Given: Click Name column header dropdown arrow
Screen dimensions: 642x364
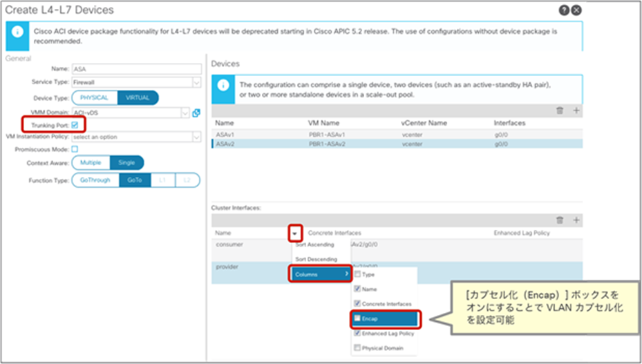Looking at the screenshot, I should point(295,233).
